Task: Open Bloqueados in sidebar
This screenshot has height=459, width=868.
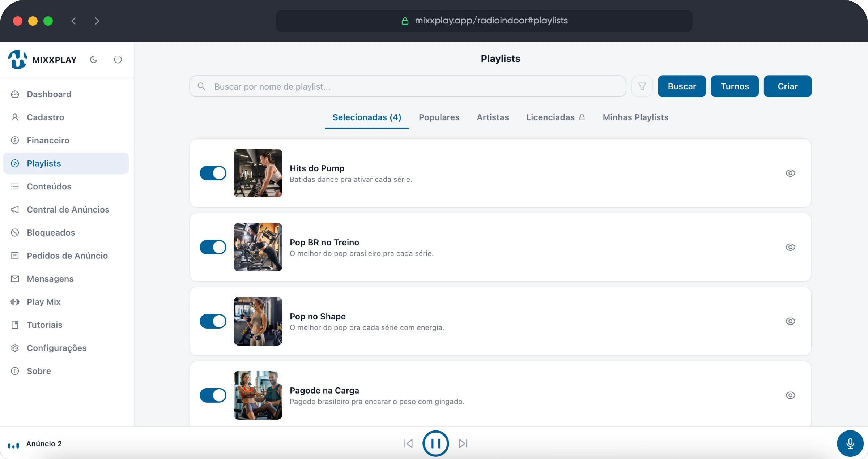Action: (x=66, y=233)
